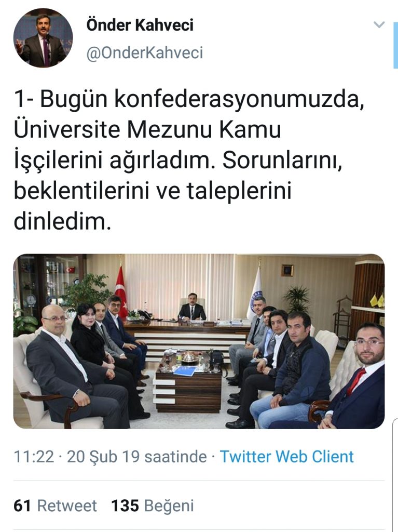Click the 11:22 tweet time

coord(34,457)
